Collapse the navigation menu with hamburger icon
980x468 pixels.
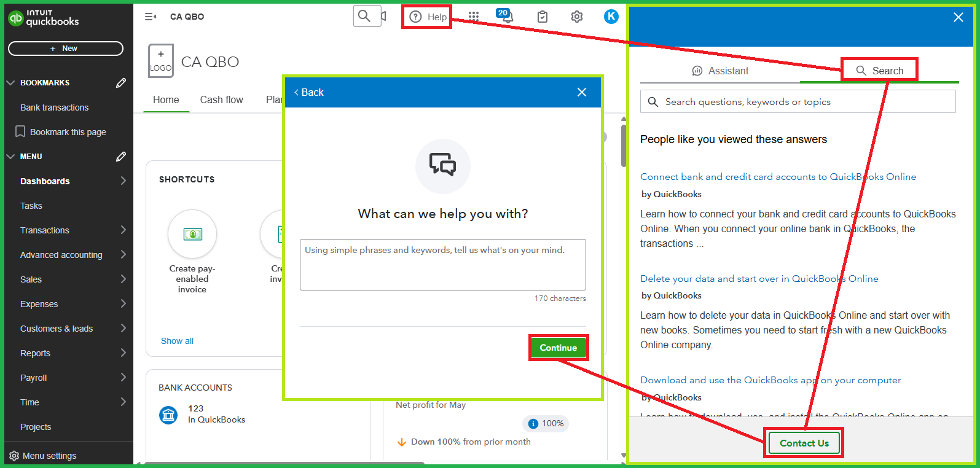151,17
